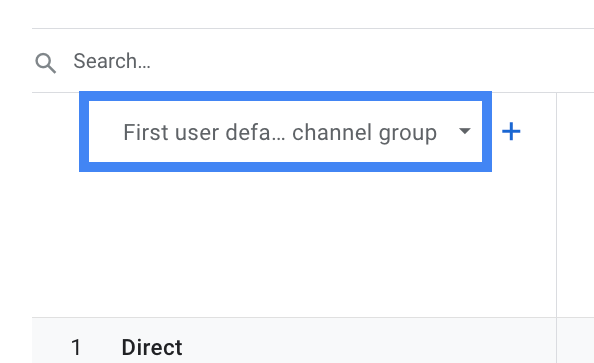The image size is (594, 363).
Task: Click the caret arrow in the channel group selector
Action: tap(464, 131)
